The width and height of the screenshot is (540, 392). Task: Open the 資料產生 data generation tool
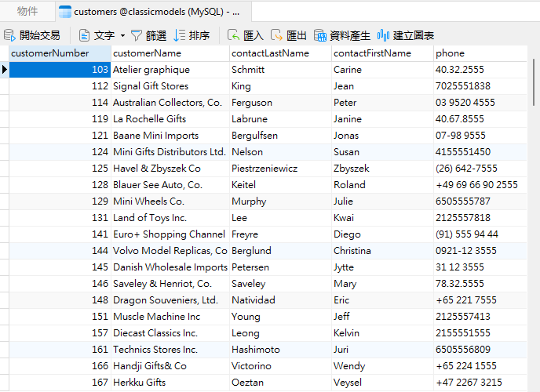[320, 35]
